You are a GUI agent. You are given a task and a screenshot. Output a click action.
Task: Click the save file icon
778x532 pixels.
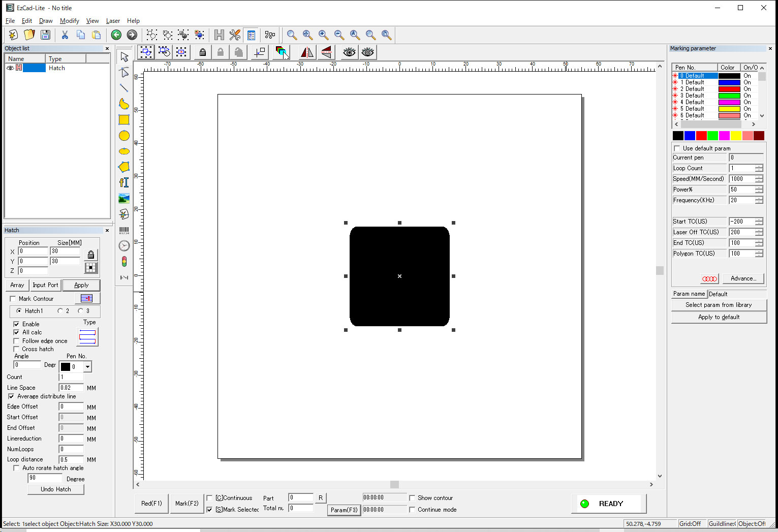[x=45, y=35]
